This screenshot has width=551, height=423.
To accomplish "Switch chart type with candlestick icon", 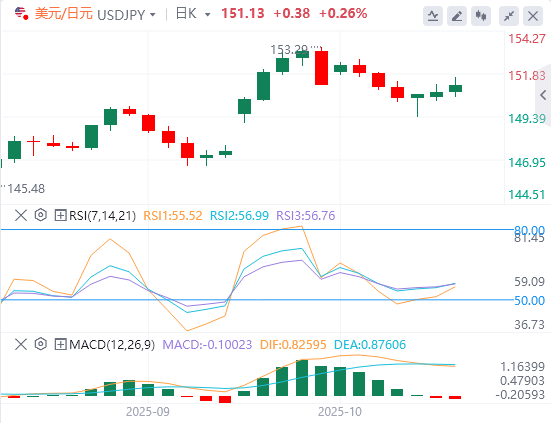I will tap(481, 16).
